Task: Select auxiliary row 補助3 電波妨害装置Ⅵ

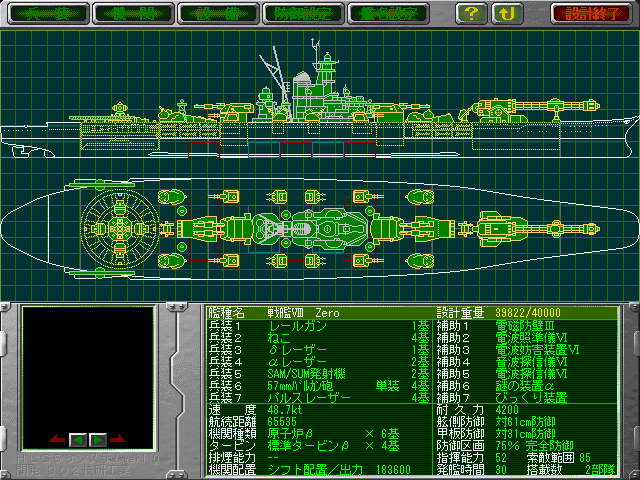Action: (527, 350)
